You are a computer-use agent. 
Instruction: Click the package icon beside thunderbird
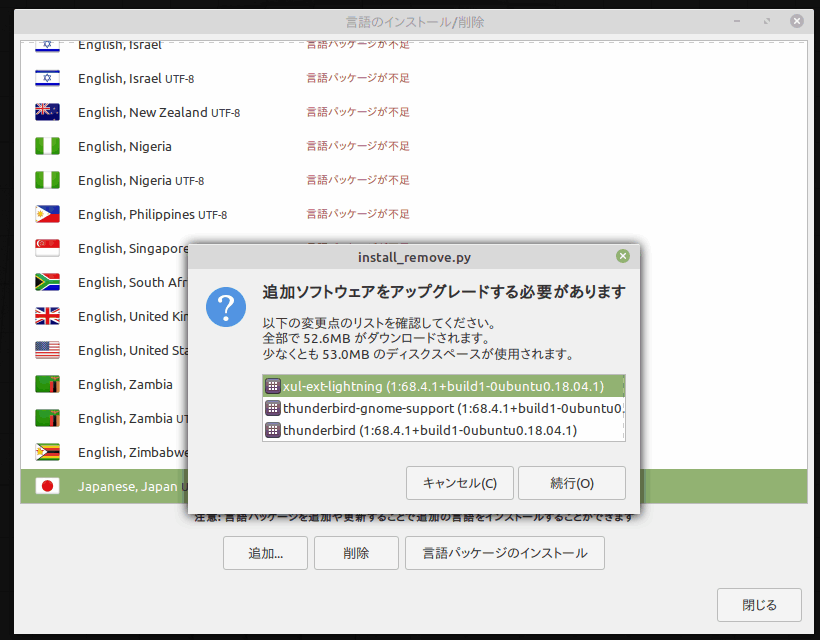272,429
